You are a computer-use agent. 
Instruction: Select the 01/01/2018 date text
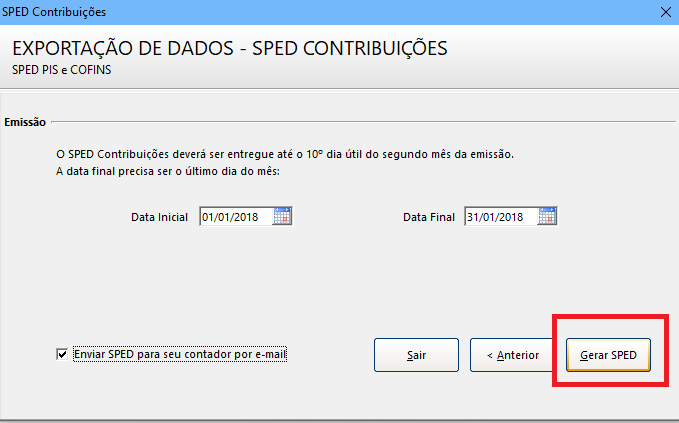(x=230, y=217)
